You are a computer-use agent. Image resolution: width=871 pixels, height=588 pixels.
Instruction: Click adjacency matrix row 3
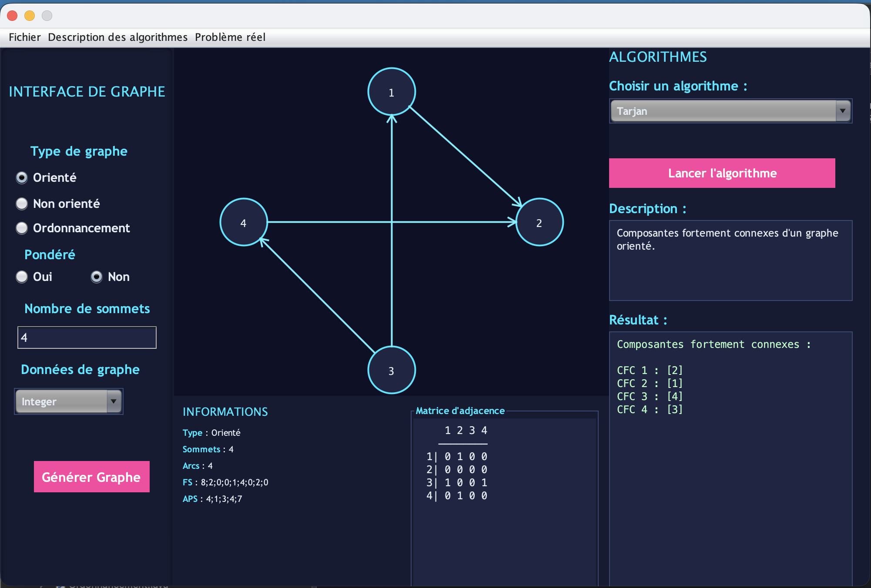(457, 482)
